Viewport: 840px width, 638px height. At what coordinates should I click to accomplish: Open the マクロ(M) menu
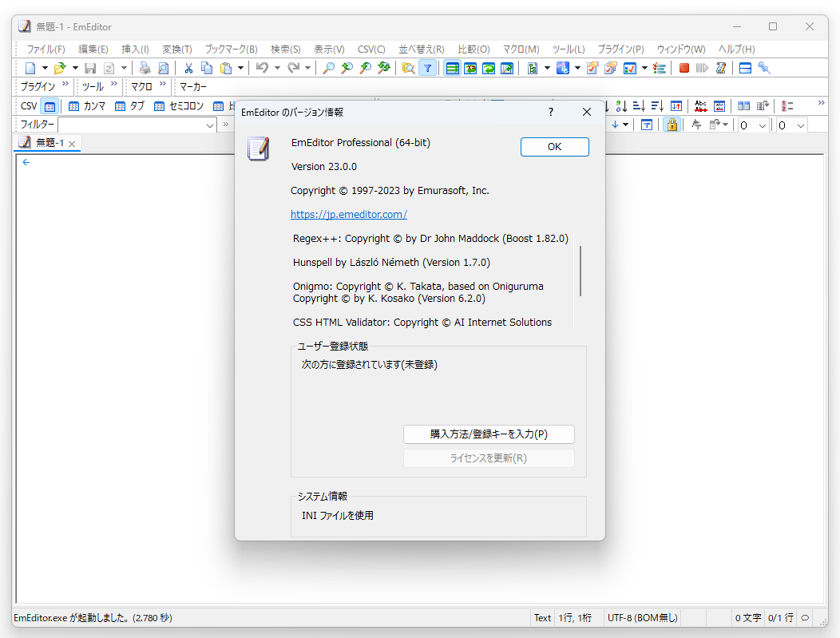pyautogui.click(x=521, y=49)
